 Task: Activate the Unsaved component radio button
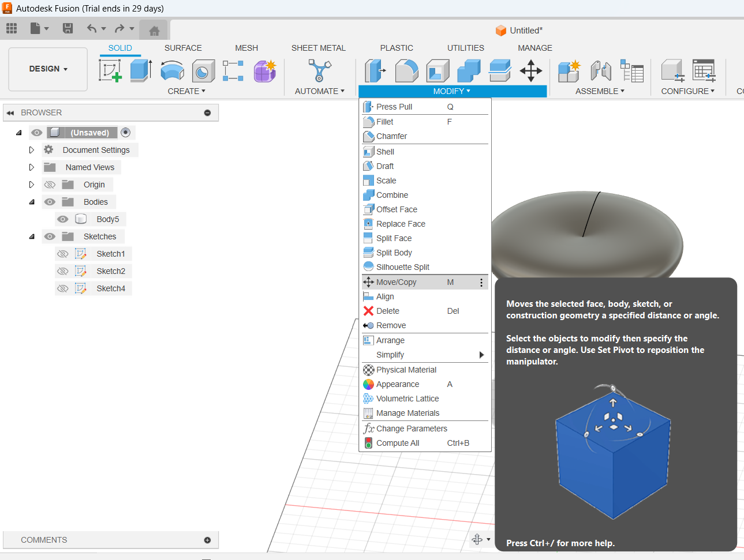(126, 133)
